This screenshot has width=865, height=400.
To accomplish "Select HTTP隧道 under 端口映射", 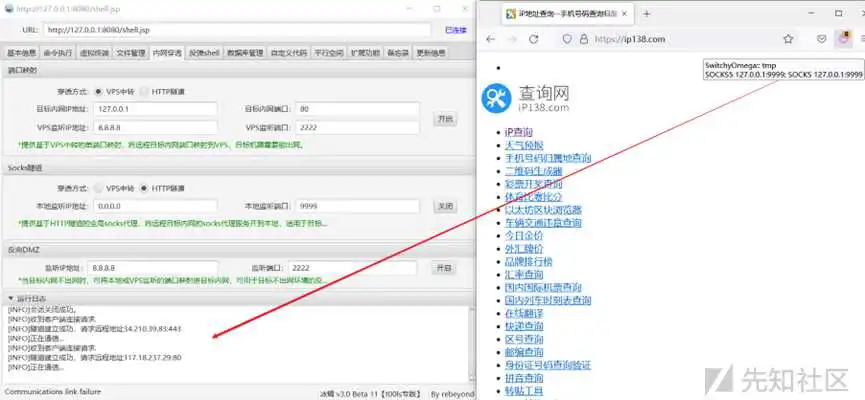I will click(146, 90).
